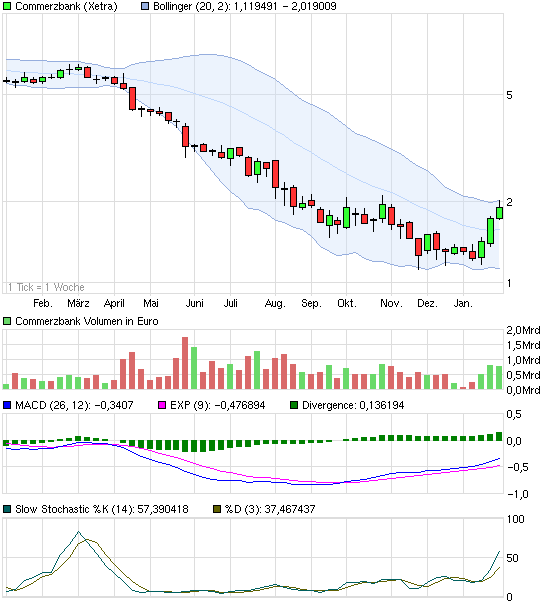Screen dimensions: 545x606
Task: Click the MACD axis value '-1,0'
Action: pyautogui.click(x=517, y=494)
